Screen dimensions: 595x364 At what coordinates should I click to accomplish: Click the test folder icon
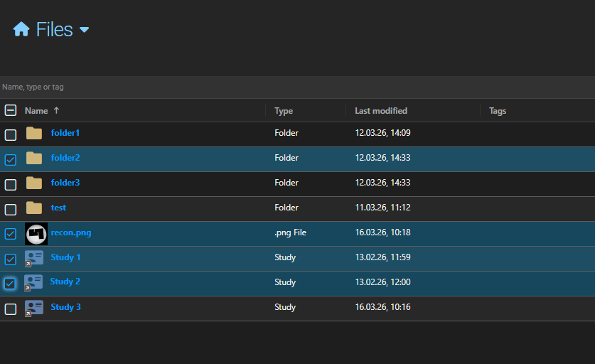[34, 208]
